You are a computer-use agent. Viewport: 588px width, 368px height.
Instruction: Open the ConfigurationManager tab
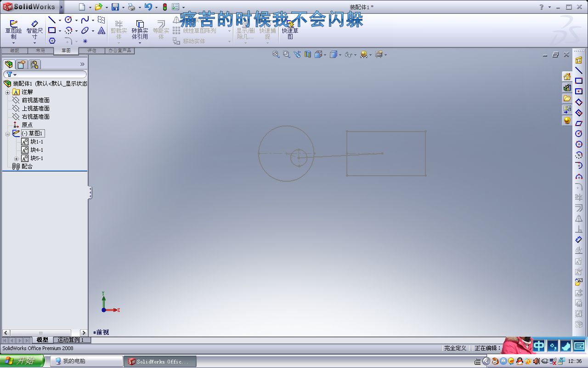pos(34,64)
